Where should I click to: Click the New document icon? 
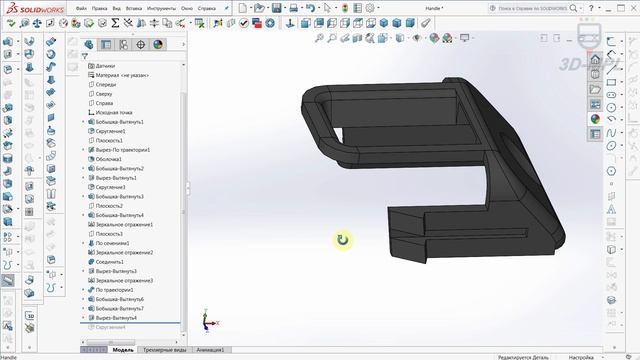tap(243, 8)
